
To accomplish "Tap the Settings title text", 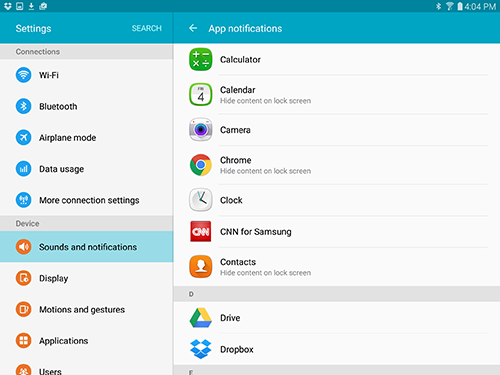I will point(33,29).
